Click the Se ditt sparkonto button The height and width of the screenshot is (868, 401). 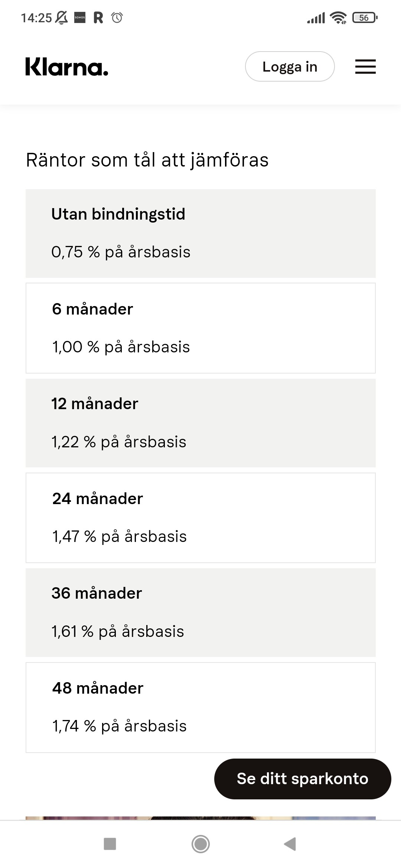pos(303,779)
